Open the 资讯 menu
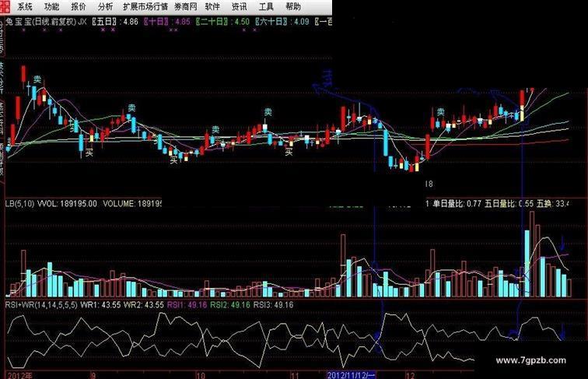The width and height of the screenshot is (588, 379). coord(239,6)
